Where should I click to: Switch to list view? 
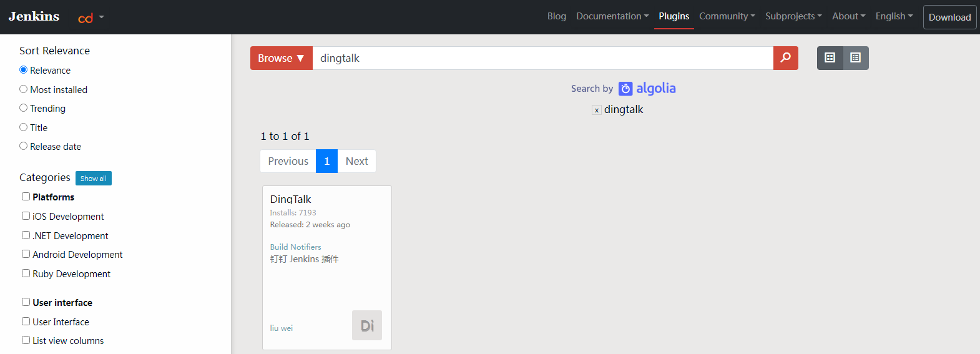tap(856, 58)
